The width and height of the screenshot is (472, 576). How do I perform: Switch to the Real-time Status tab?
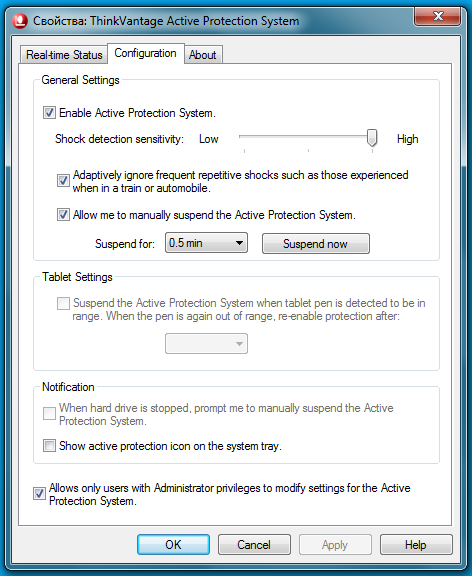click(64, 55)
